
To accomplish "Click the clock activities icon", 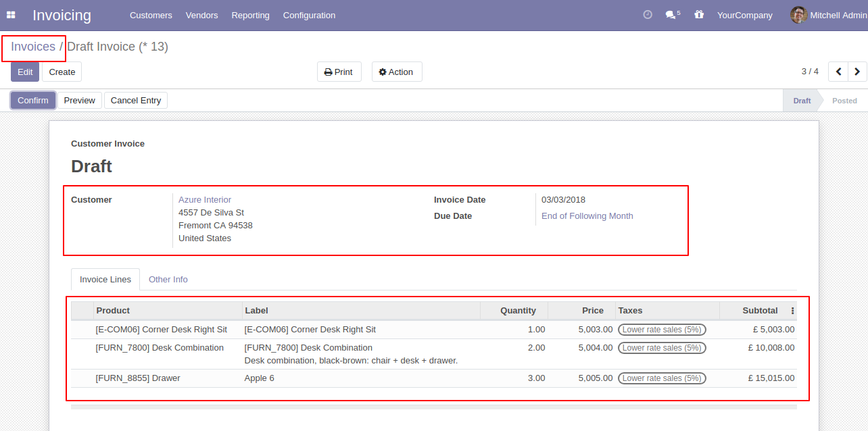I will click(x=648, y=15).
